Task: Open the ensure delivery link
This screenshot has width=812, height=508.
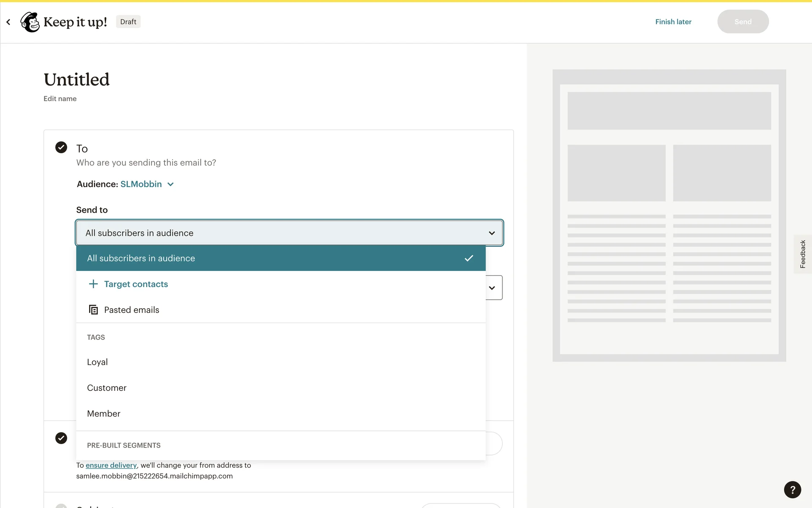Action: 111,465
